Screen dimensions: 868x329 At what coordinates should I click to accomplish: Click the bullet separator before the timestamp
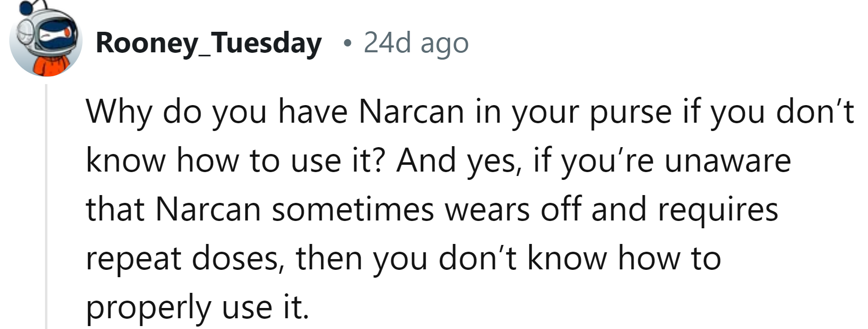coord(347,44)
